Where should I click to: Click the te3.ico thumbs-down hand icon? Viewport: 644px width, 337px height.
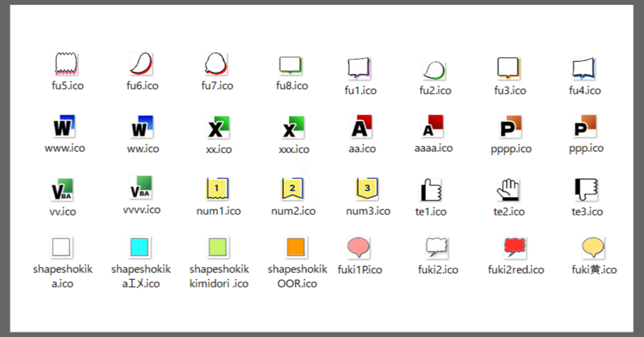[587, 190]
